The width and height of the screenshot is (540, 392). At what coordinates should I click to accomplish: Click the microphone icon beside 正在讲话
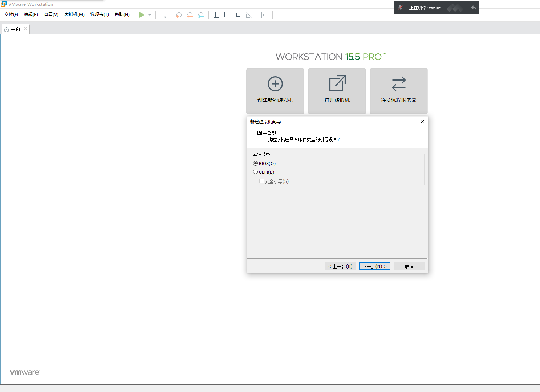[400, 8]
